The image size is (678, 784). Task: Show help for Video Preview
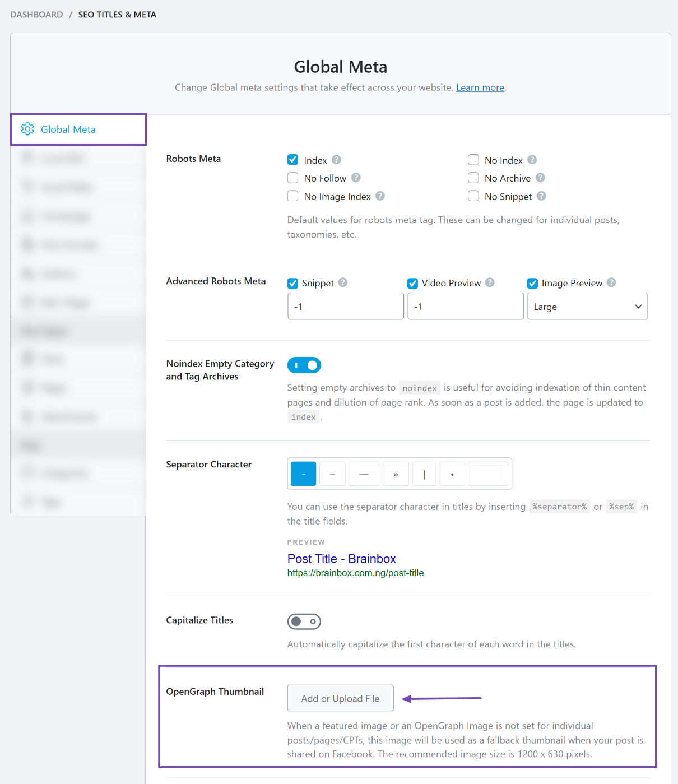490,282
